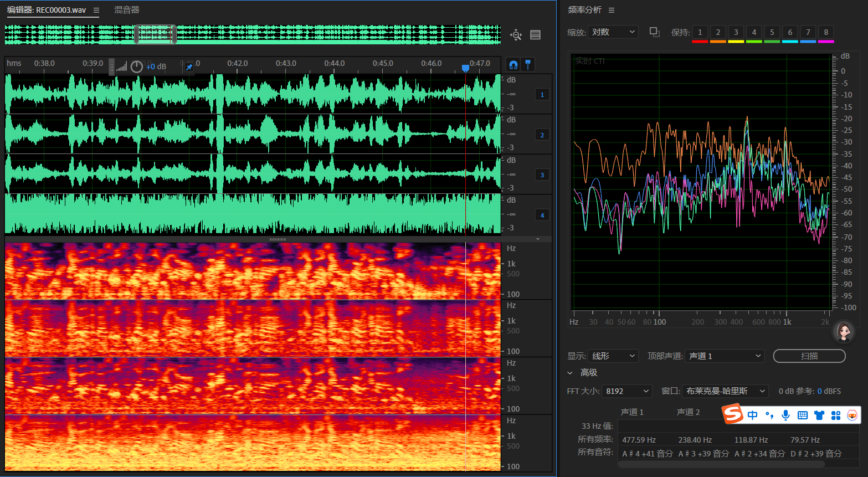Collapse the spectral display via small arrow
Screen dimensions: 868x477
pos(538,239)
